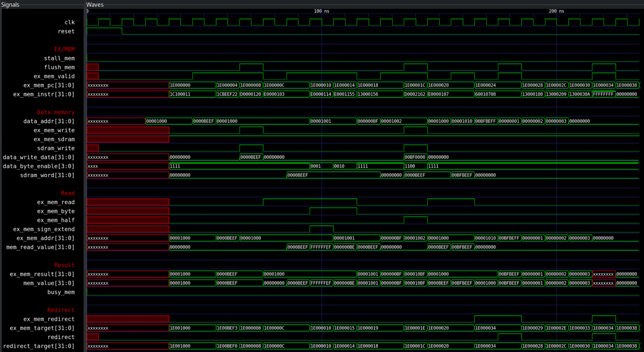Select the data_addr[31:0] signal
Screen dimensions: 644x352
tap(49, 121)
